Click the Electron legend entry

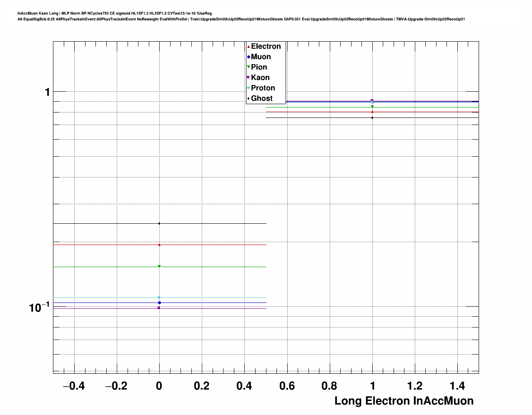(x=266, y=46)
